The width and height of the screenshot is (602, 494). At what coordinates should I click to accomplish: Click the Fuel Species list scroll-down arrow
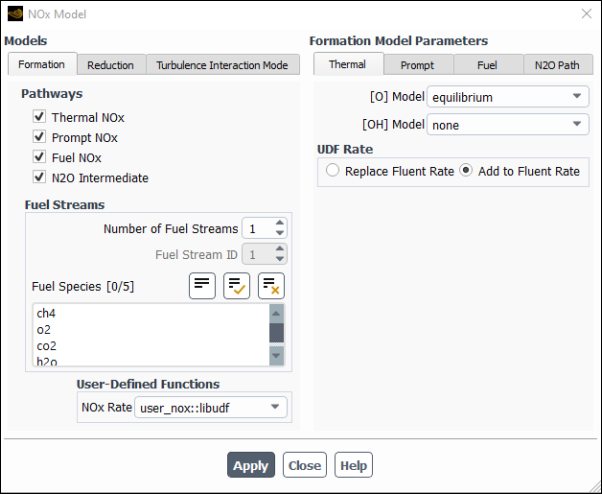pyautogui.click(x=276, y=355)
